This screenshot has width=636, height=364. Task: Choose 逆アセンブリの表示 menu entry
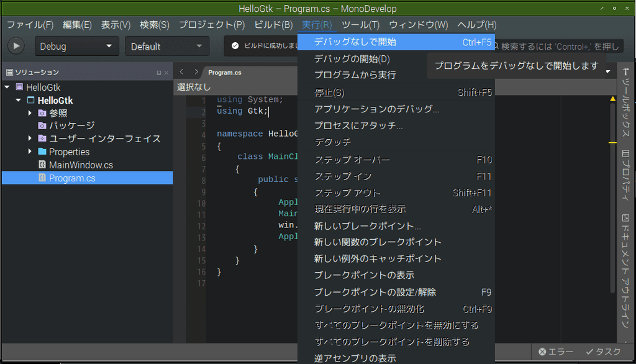coord(396,358)
